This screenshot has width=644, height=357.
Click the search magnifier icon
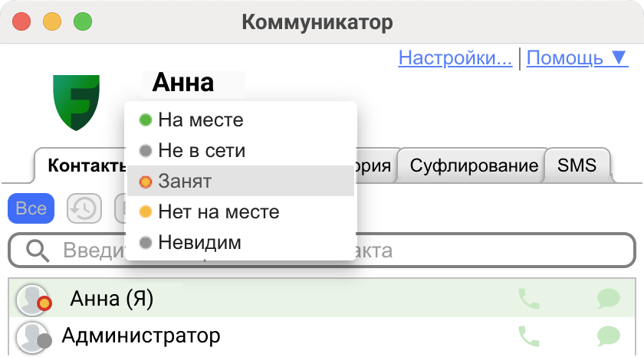38,251
